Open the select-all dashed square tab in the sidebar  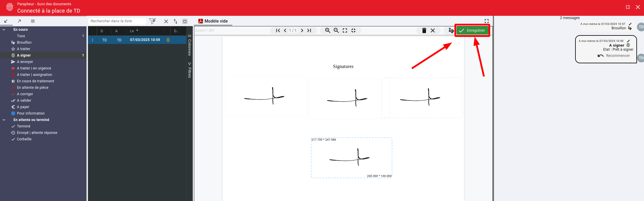click(33, 21)
